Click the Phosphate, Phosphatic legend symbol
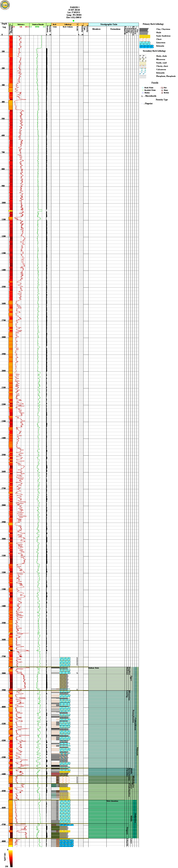 coord(143,76)
